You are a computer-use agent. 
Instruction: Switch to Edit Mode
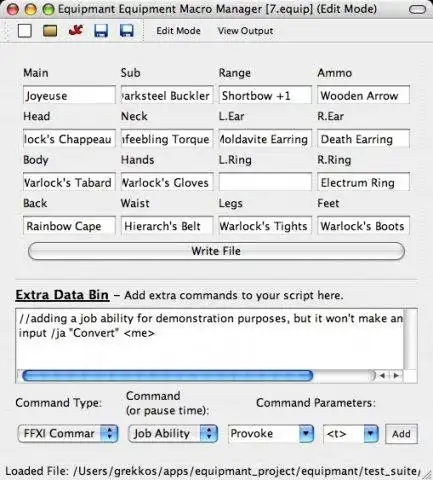pyautogui.click(x=178, y=31)
